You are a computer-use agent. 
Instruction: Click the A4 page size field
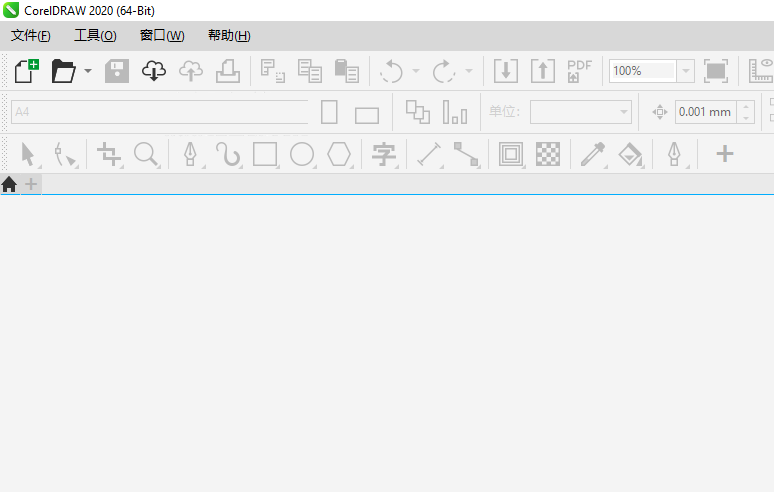tap(159, 112)
